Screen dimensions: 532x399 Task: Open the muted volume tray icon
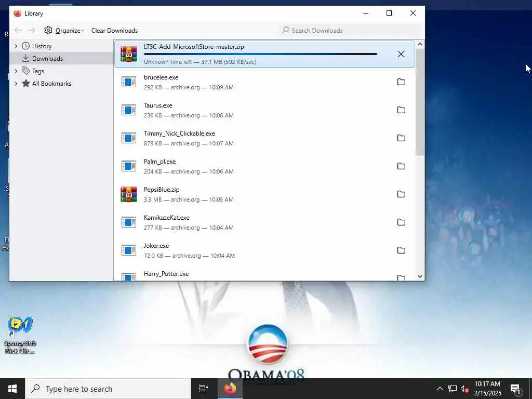pyautogui.click(x=464, y=389)
